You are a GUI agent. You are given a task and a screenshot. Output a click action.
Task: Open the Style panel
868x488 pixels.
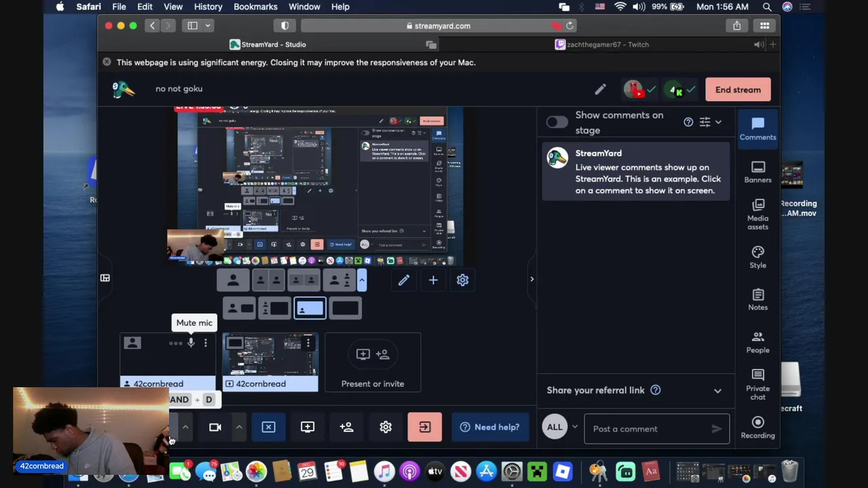(757, 257)
